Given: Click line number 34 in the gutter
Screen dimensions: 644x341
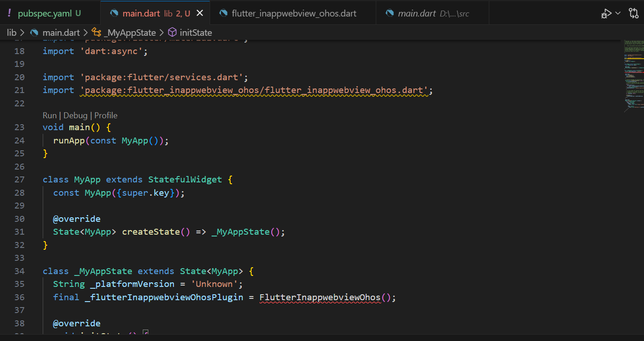Looking at the screenshot, I should [x=19, y=271].
